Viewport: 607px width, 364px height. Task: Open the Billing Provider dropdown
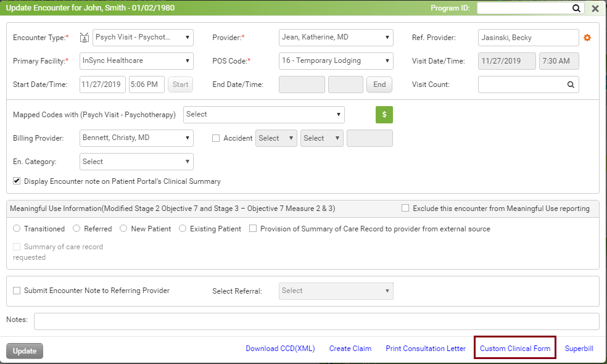coord(137,138)
